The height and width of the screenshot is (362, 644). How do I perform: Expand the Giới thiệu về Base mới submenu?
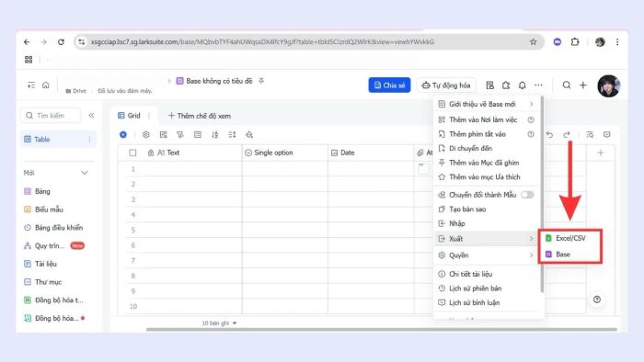(x=532, y=104)
